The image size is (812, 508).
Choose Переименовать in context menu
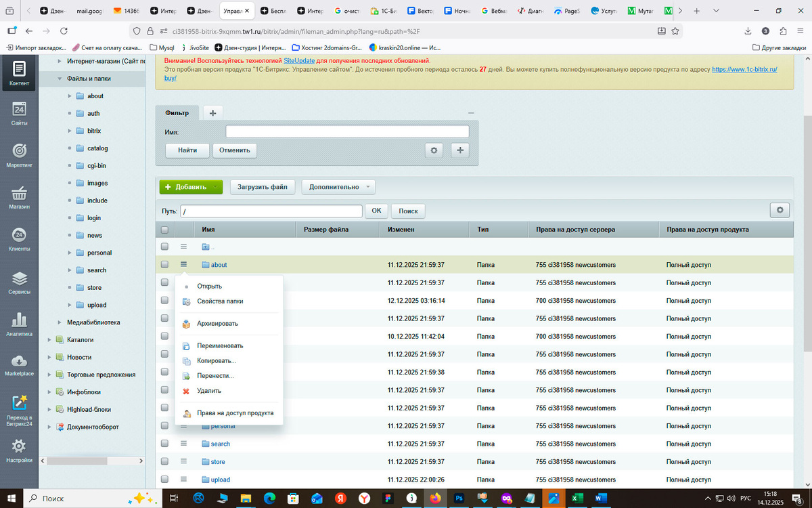tap(220, 346)
